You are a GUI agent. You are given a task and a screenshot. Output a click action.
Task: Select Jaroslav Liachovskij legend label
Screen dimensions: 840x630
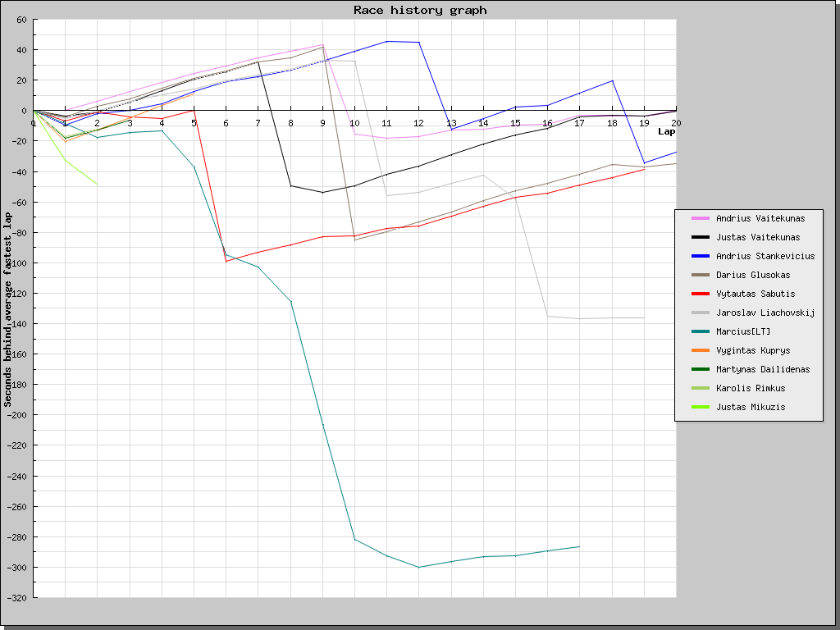765,313
